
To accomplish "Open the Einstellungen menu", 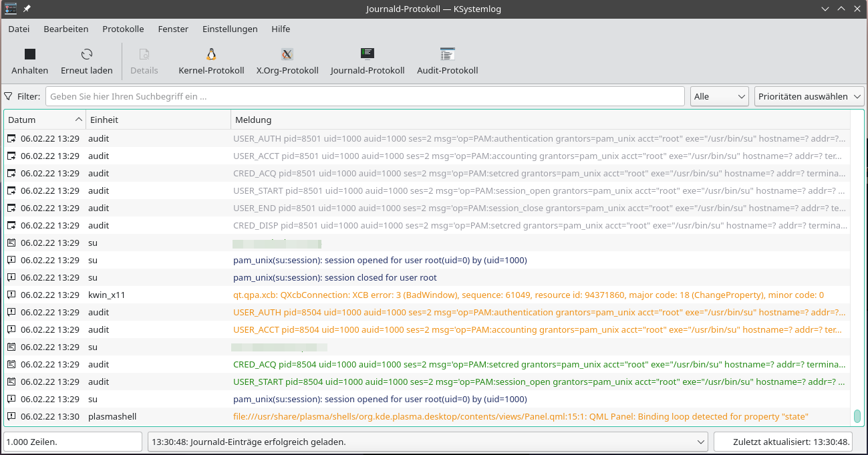I will [230, 29].
